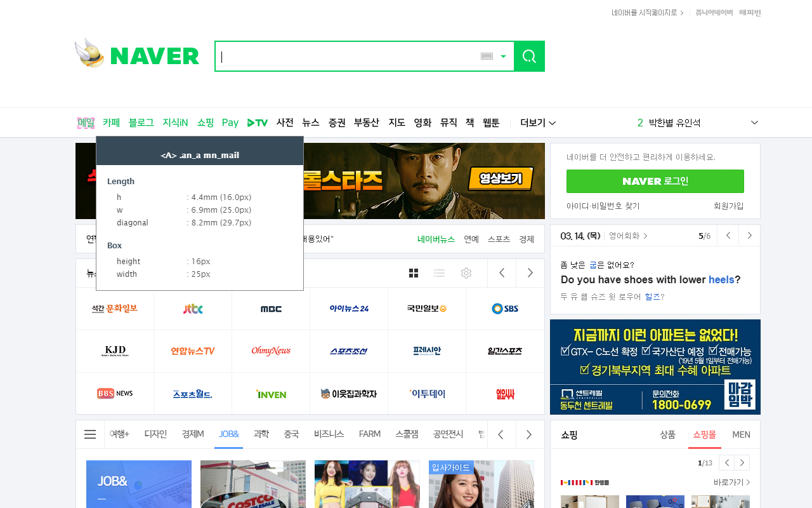Viewport: 812px width, 508px height.
Task: Select the JOB& topic tab
Action: [x=228, y=434]
